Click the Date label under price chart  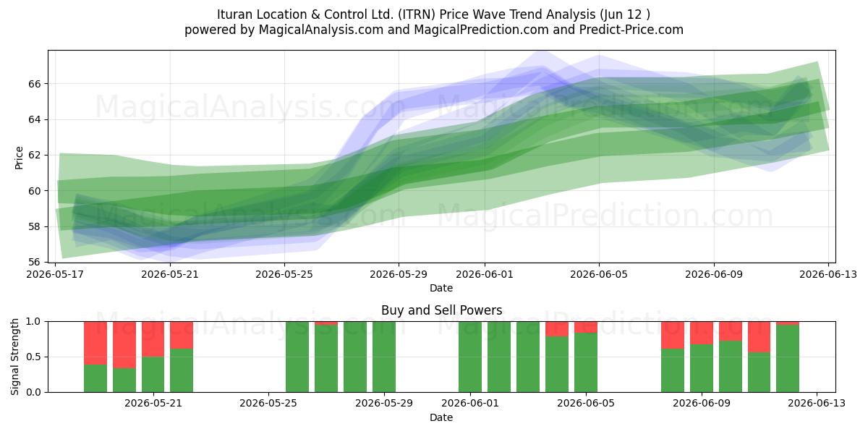[x=441, y=287]
